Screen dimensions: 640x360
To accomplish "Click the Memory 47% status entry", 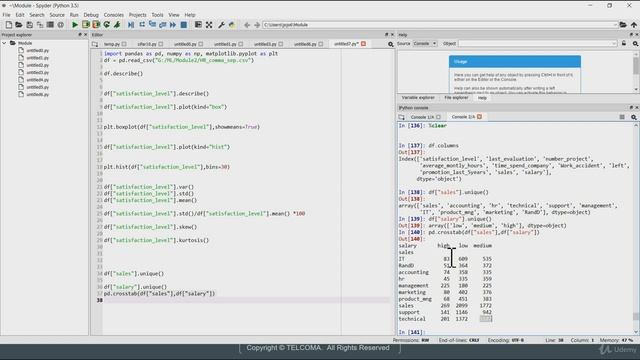I will click(x=616, y=340).
